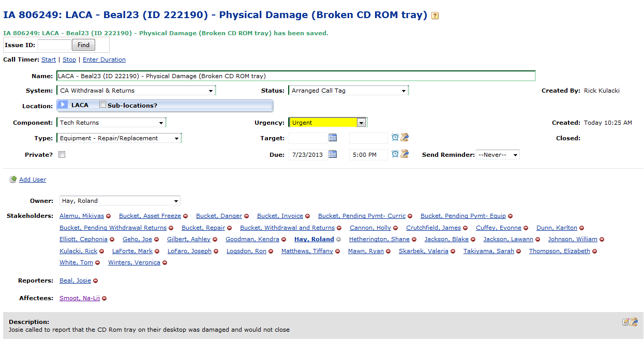This screenshot has width=644, height=340.
Task: Remove reporter Beal, Josie with red icon
Action: point(96,281)
